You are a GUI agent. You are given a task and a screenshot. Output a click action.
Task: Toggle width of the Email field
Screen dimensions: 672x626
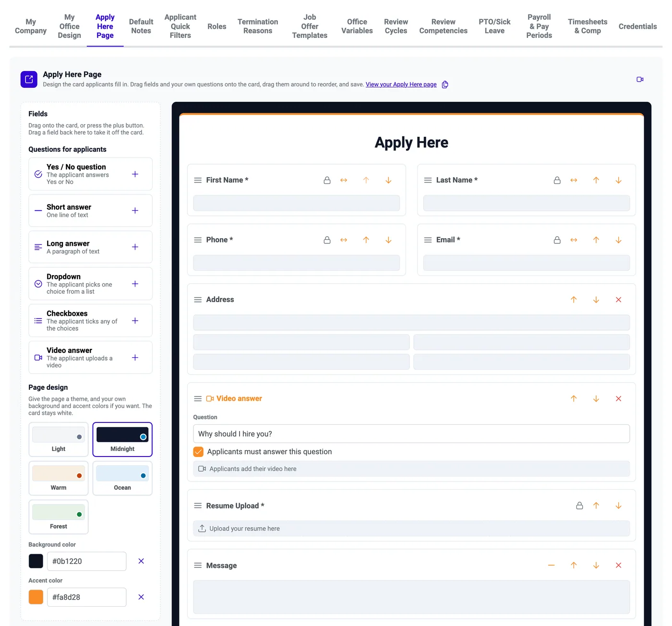(x=574, y=240)
